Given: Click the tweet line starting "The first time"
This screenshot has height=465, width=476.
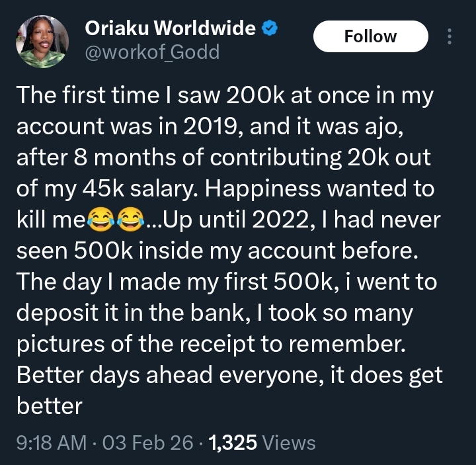Looking at the screenshot, I should pyautogui.click(x=225, y=97).
